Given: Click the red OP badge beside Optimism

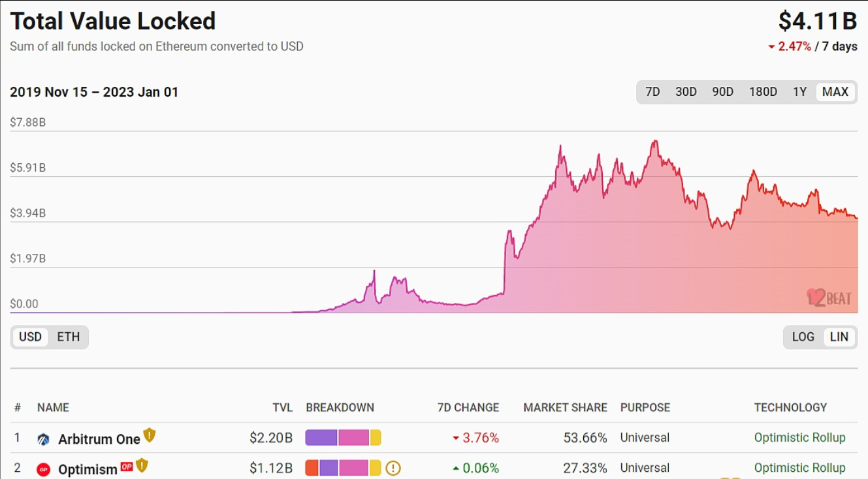Looking at the screenshot, I should tap(127, 466).
